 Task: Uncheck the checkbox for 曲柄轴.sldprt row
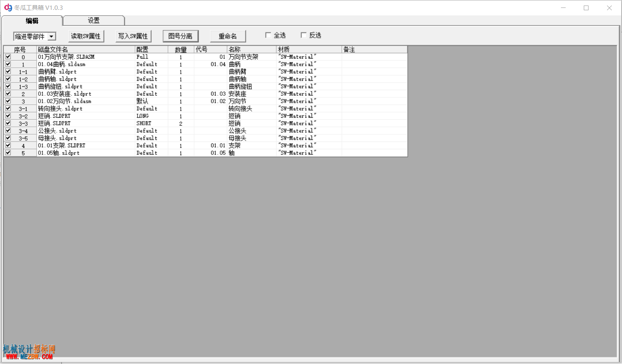pyautogui.click(x=8, y=79)
